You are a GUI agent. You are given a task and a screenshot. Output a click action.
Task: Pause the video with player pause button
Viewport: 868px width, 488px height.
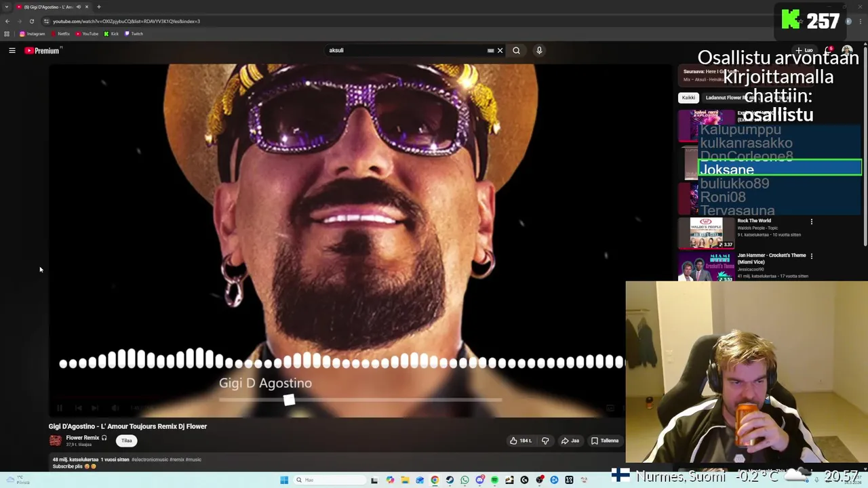click(x=60, y=408)
